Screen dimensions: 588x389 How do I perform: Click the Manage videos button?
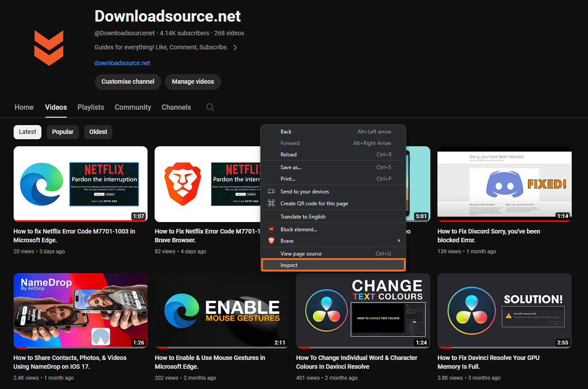point(193,82)
